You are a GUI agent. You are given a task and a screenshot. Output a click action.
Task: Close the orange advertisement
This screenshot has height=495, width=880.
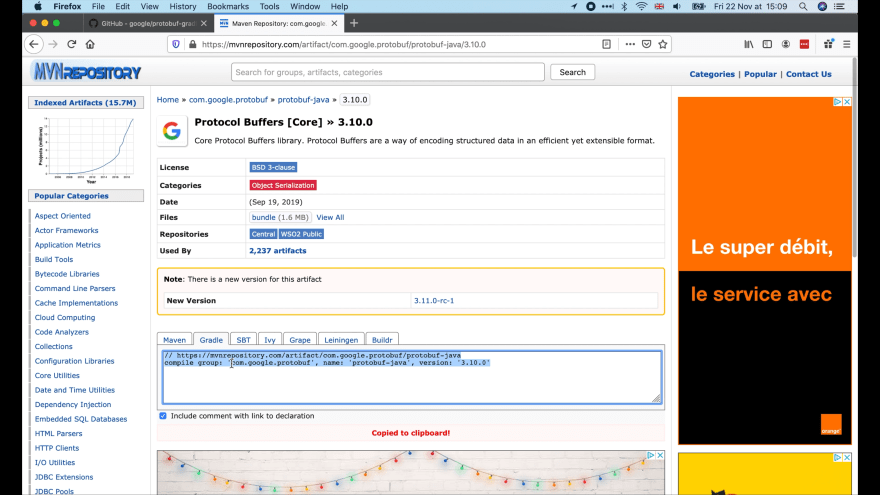[x=847, y=102]
